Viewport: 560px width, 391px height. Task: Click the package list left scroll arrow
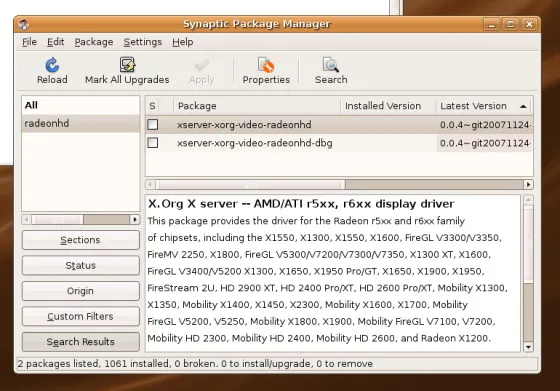150,185
